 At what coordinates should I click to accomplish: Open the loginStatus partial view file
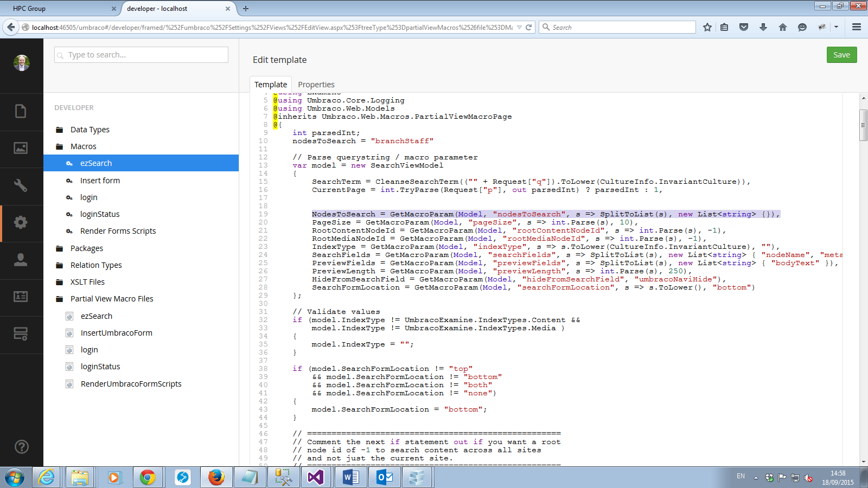[100, 367]
